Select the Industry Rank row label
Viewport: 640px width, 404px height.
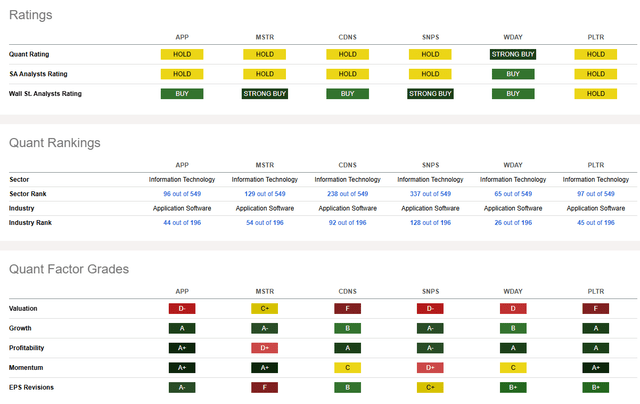(x=30, y=223)
